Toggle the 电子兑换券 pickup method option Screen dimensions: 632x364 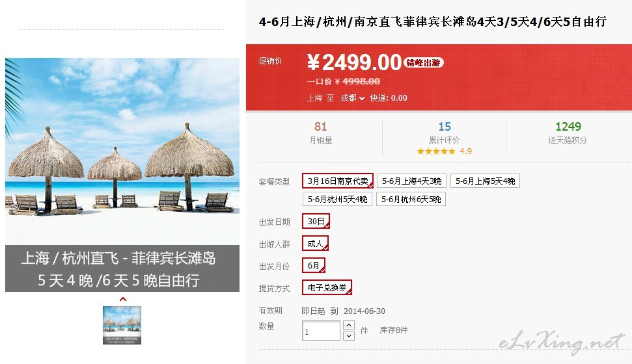327,287
